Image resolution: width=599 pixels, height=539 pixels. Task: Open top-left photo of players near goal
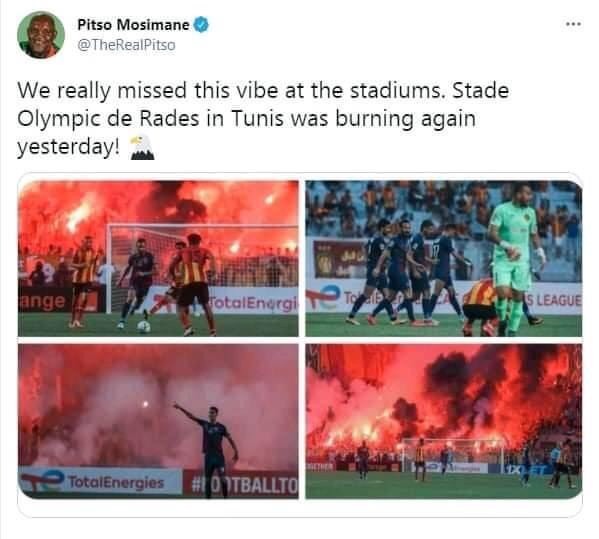(x=158, y=258)
